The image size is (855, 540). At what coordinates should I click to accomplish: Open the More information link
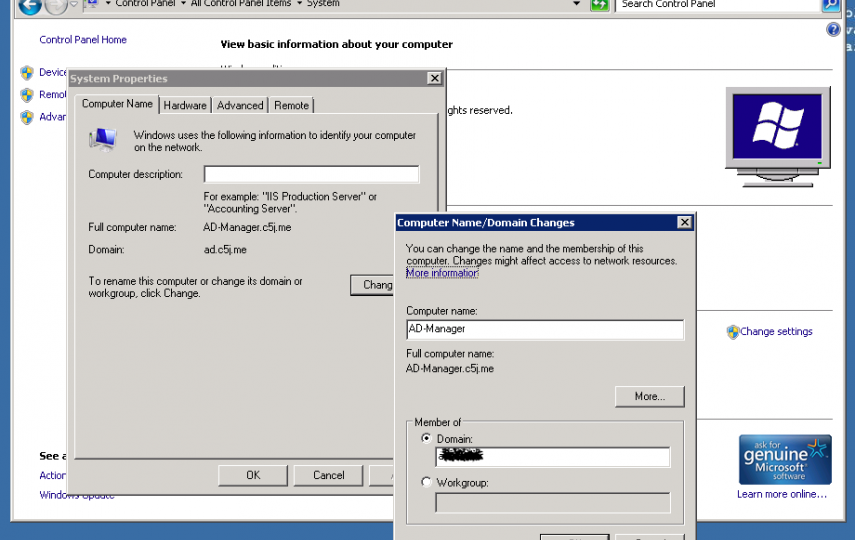[442, 273]
